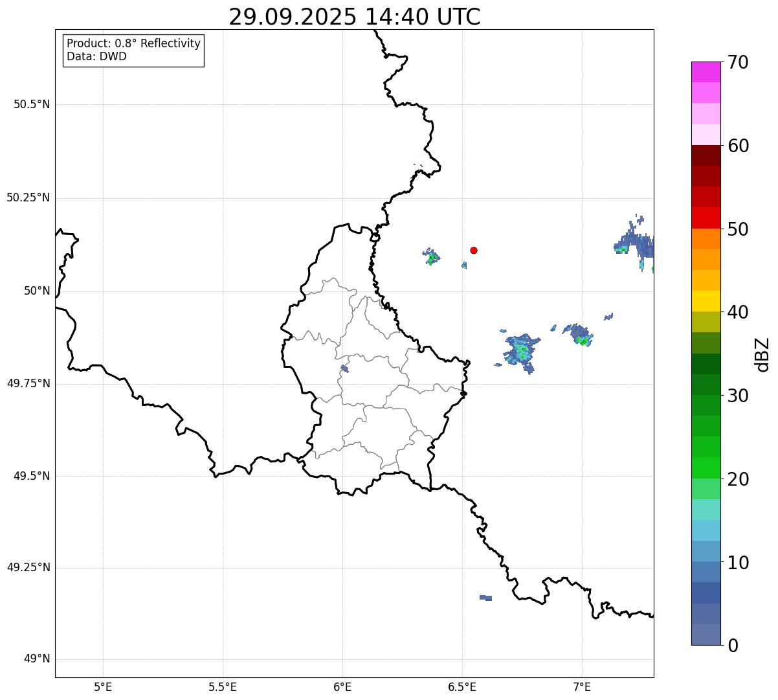The height and width of the screenshot is (700, 778).
Task: Click the 5.5°E longitude label
Action: click(x=223, y=686)
